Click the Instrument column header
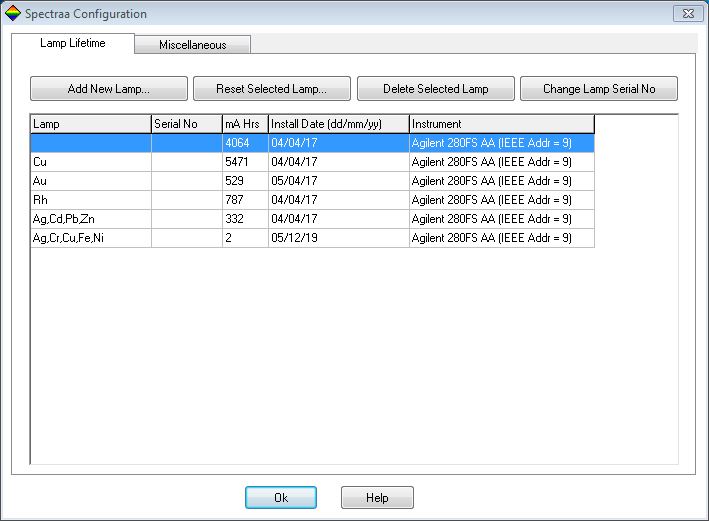Viewport: 709px width, 521px height. [x=501, y=124]
